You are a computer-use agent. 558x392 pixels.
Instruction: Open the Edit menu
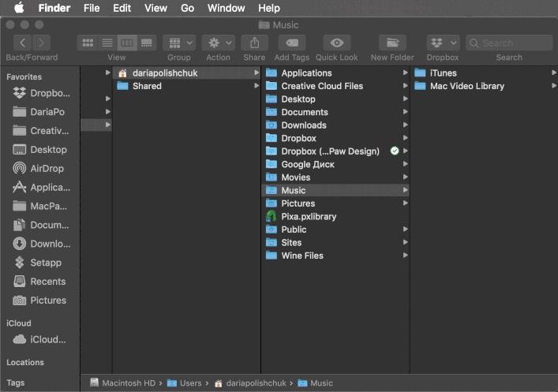122,8
